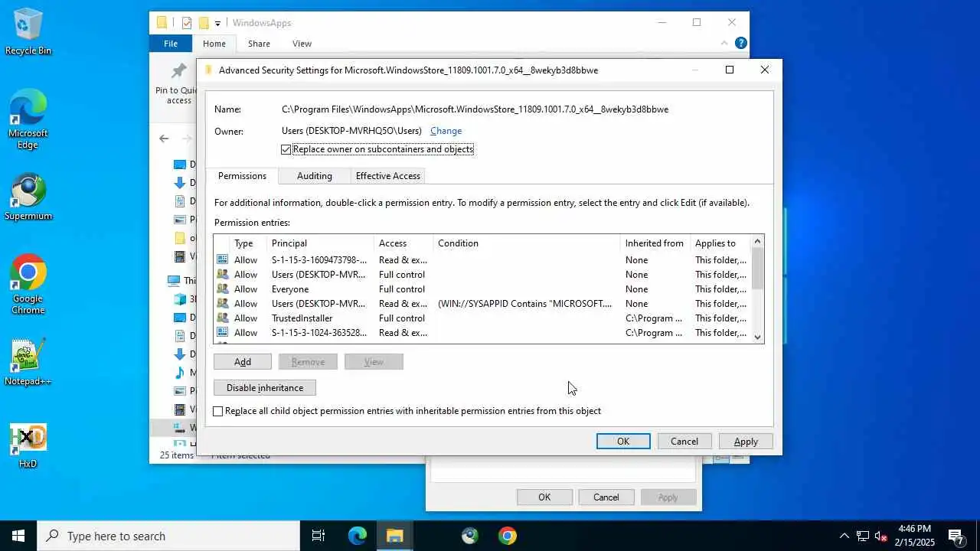Toggle Replace owner on subcontainers and objects
The width and height of the screenshot is (980, 551).
(286, 149)
